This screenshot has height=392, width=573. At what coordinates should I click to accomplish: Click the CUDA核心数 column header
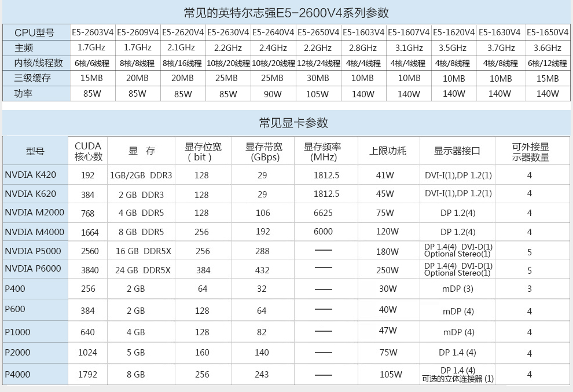tap(88, 151)
